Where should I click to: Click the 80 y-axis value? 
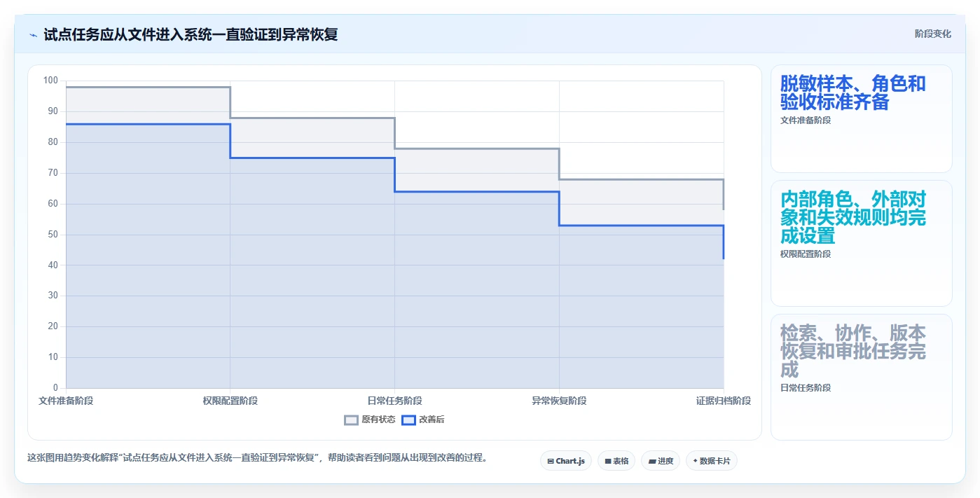53,142
